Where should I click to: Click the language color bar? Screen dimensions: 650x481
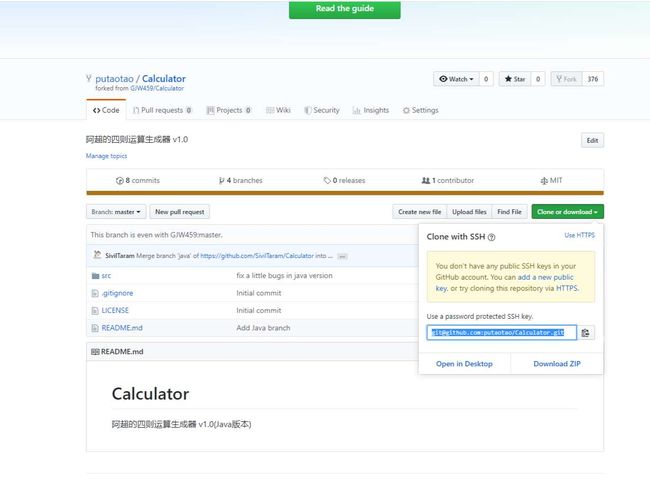pyautogui.click(x=345, y=193)
